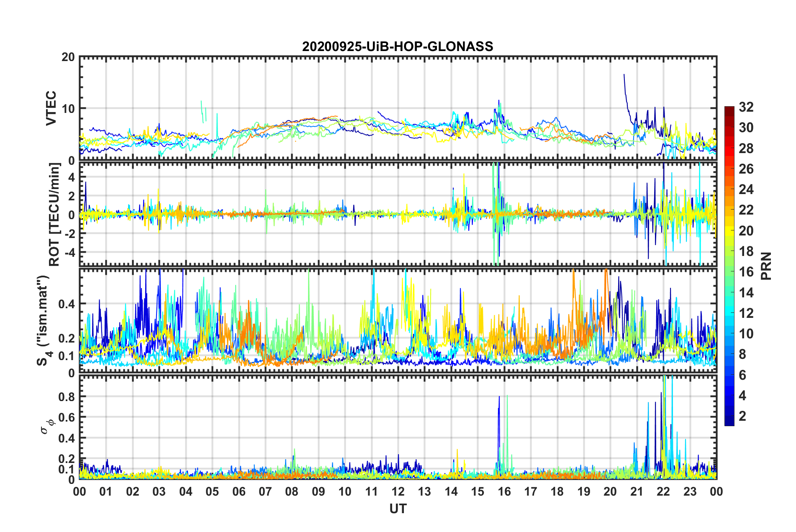Click the S4 ("ism.mat") axis label
The height and width of the screenshot is (532, 796).
tap(43, 321)
